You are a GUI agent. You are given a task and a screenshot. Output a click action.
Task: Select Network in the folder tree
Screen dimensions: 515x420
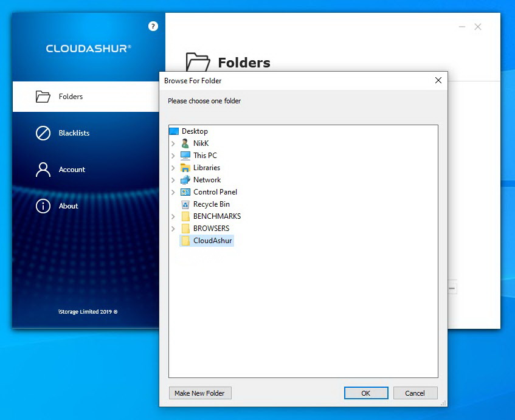pyautogui.click(x=207, y=180)
